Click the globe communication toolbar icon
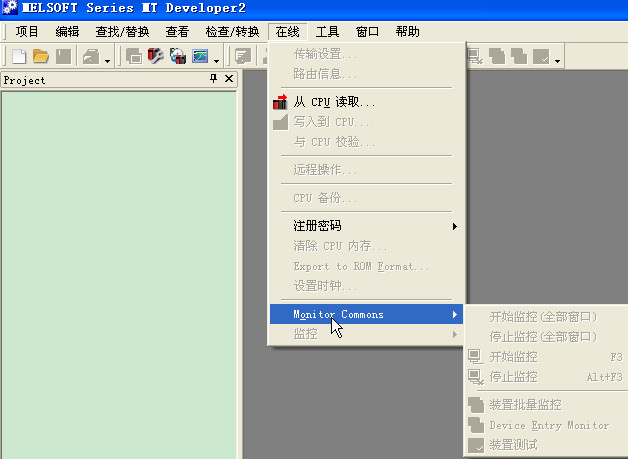Screen dimensions: 628x459 178,57
